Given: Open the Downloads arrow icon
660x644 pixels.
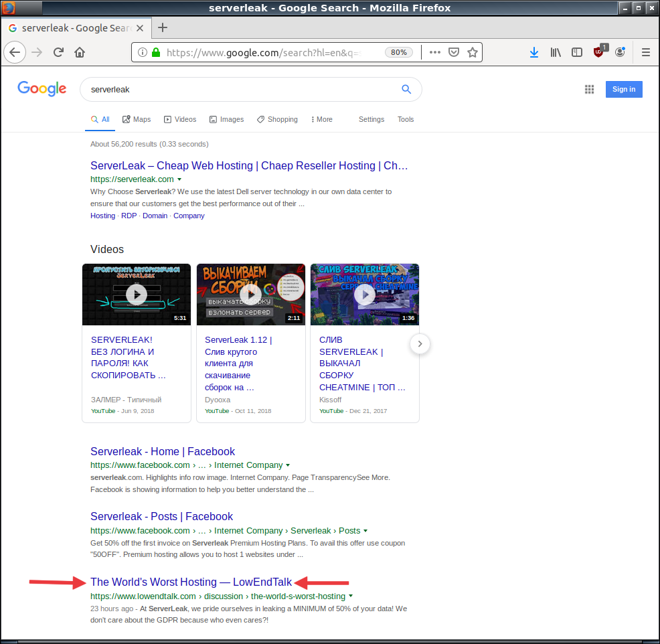Looking at the screenshot, I should [533, 52].
